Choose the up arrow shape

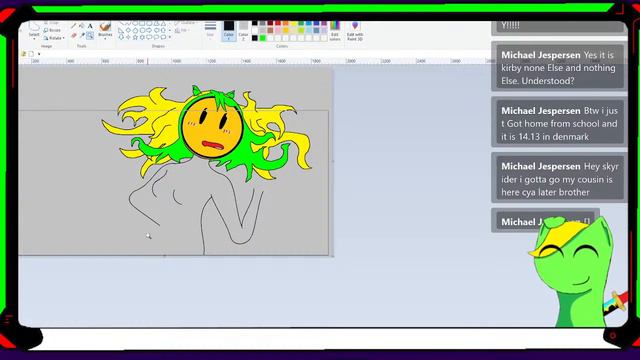pos(163,30)
